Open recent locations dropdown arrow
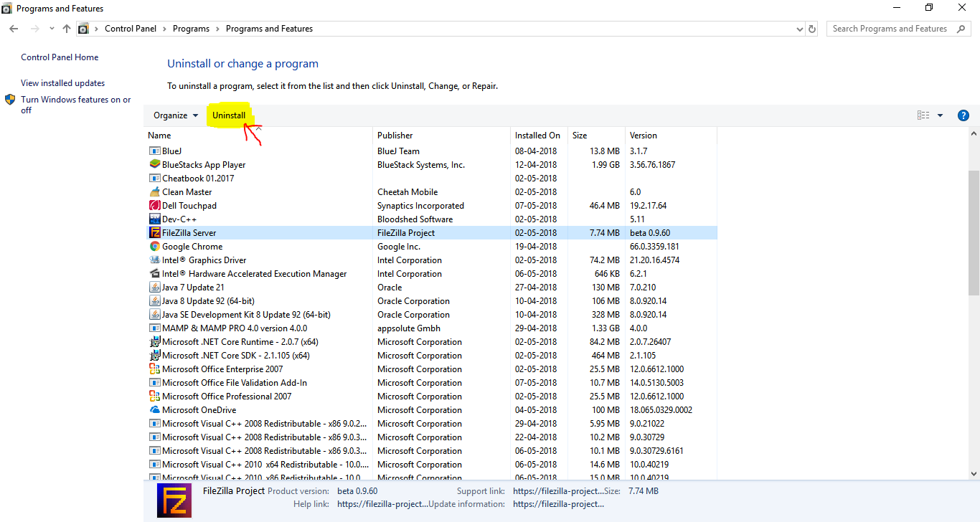The width and height of the screenshot is (980, 522). click(x=52, y=29)
